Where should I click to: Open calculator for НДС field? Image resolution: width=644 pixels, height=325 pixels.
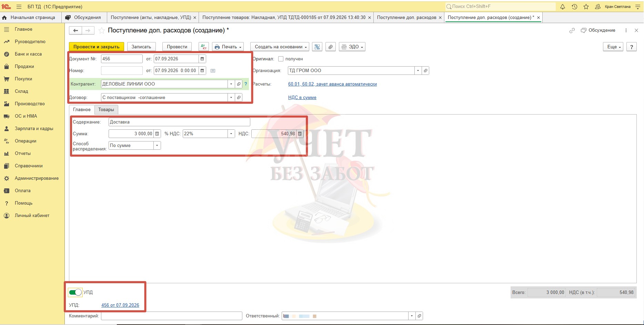pyautogui.click(x=300, y=134)
